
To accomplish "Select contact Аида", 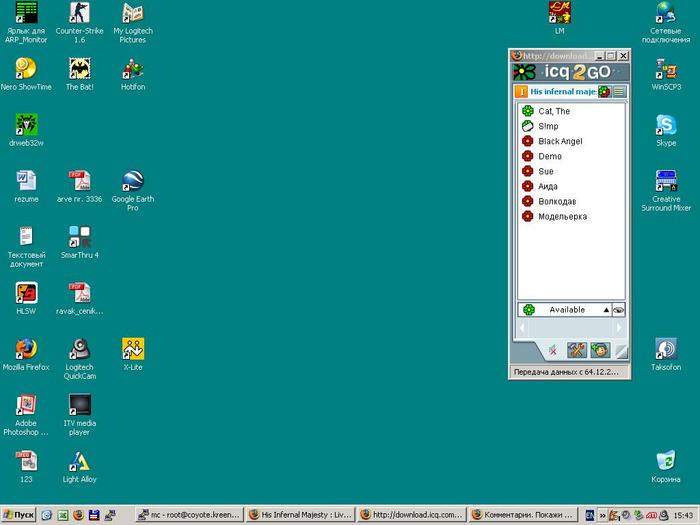I will coord(571,186).
